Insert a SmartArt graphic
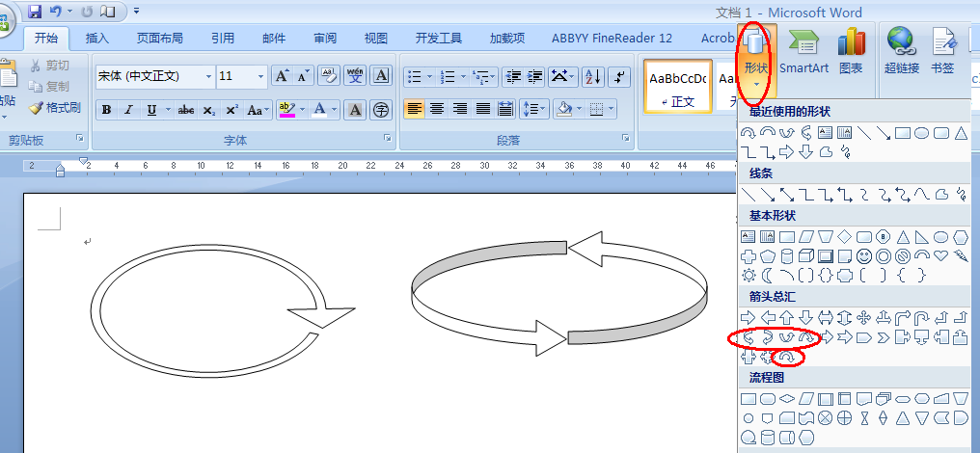Viewport: 980px width, 453px height. point(803,52)
